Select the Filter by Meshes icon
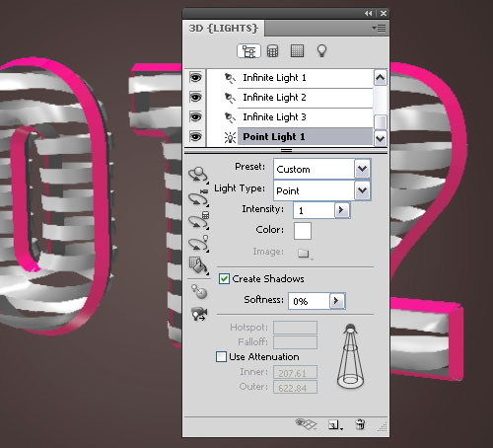This screenshot has height=448, width=493. 272,51
